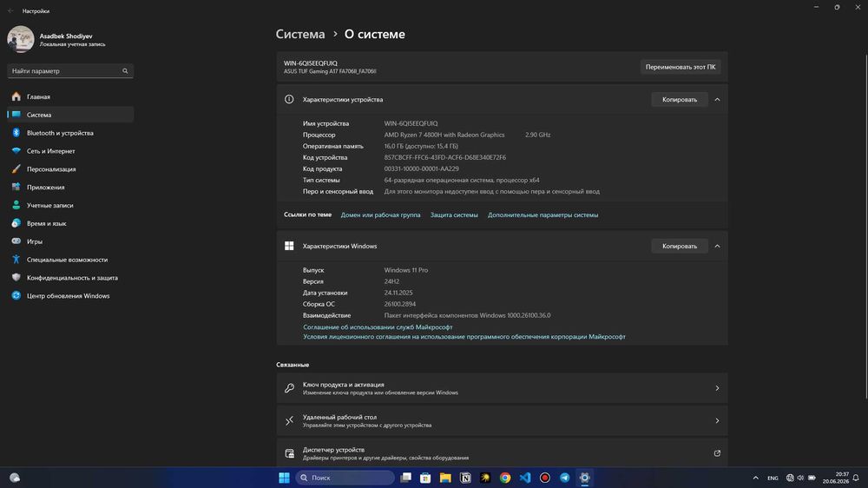Click the Центр обновления Windows icon
868x488 pixels.
click(16, 296)
